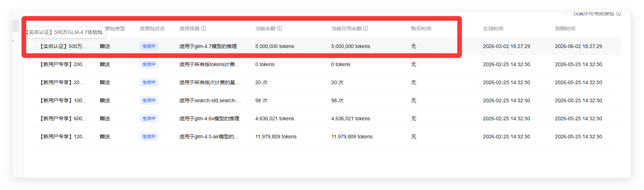Select the 【新用户专享】200 resource pack name
Screen dimensions: 644x190
(63, 64)
